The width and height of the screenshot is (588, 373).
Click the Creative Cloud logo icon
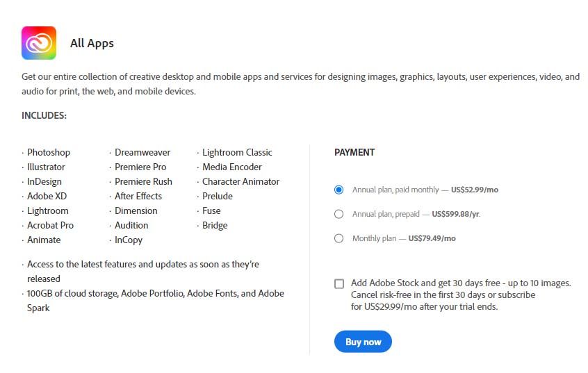(39, 43)
